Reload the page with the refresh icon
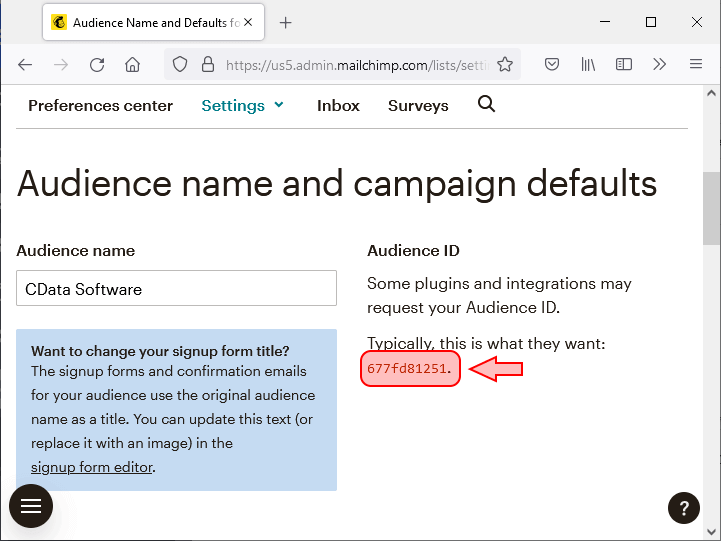This screenshot has width=721, height=541. click(97, 64)
